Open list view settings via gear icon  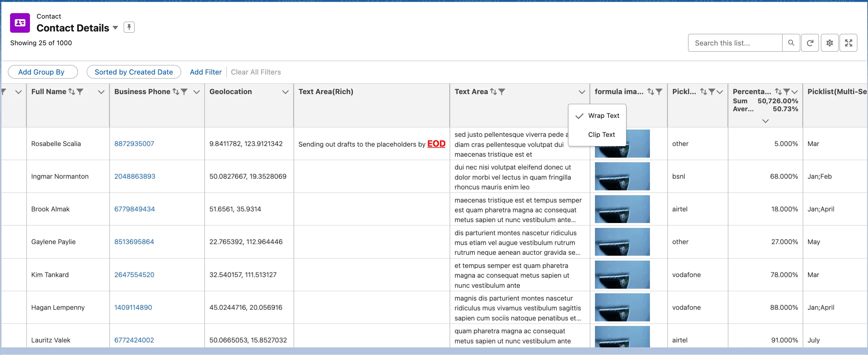tap(830, 43)
